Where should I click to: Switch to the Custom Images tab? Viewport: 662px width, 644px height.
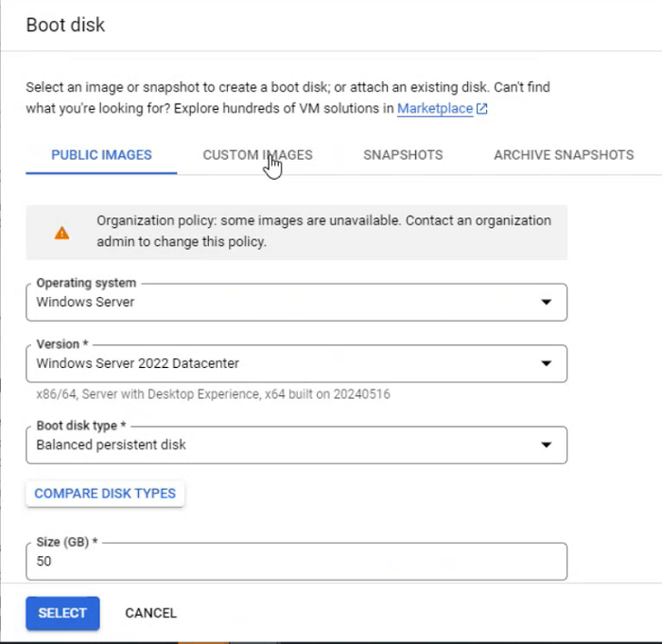click(x=257, y=155)
